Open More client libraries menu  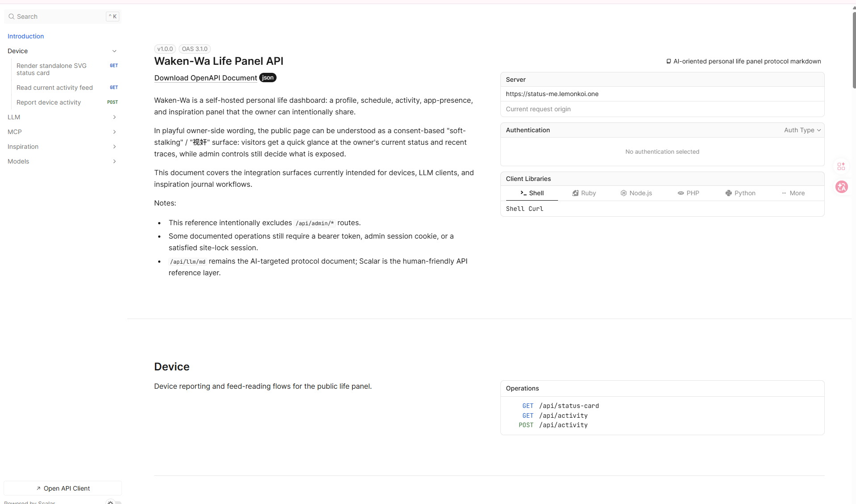[793, 193]
